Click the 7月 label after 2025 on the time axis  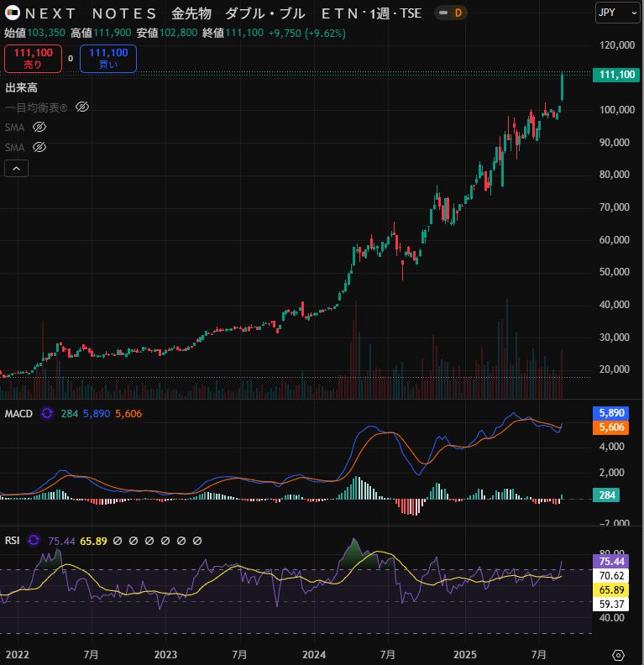coord(538,654)
